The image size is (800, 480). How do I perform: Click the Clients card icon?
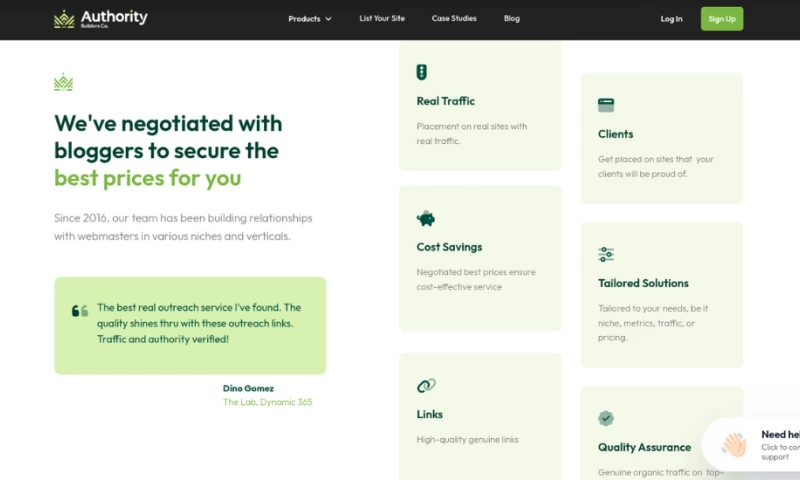606,105
